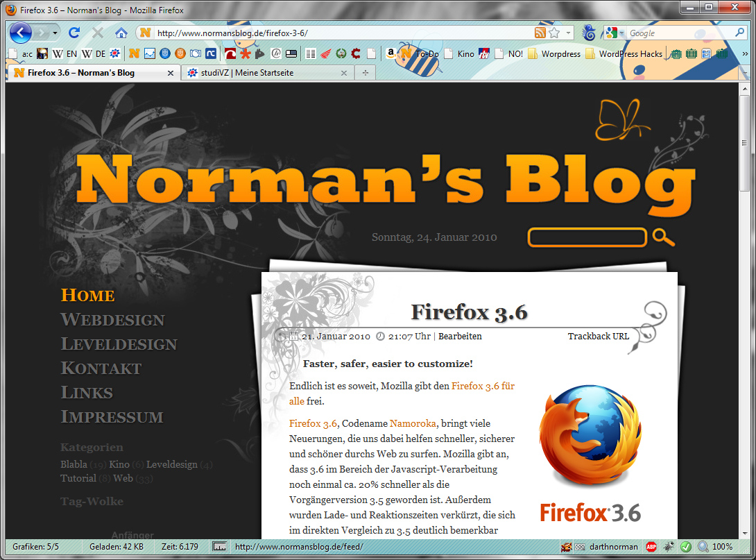
Task: Open the list all tabs dropdown arrow
Action: [746, 73]
